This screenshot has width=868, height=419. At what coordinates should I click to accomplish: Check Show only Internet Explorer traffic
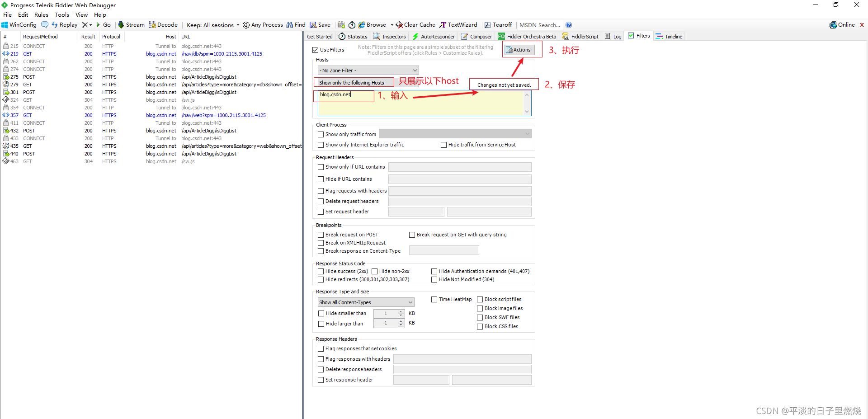tap(321, 145)
